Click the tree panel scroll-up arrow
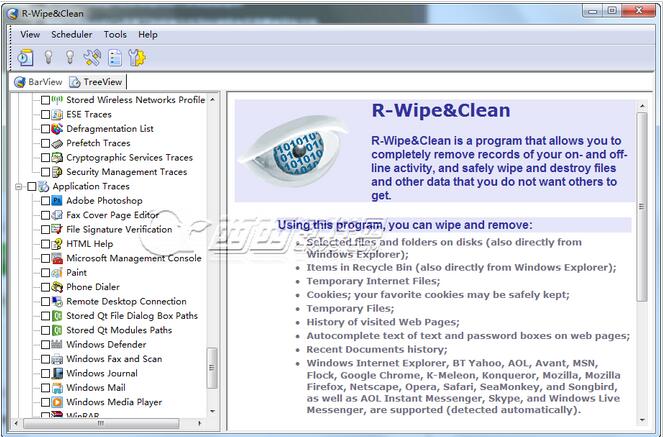663x437 pixels. pyautogui.click(x=212, y=100)
